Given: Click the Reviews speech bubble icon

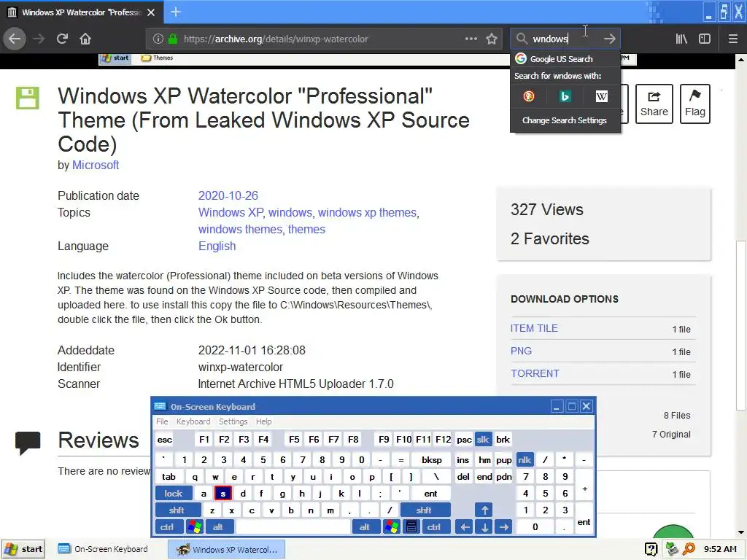Looking at the screenshot, I should coord(28,443).
